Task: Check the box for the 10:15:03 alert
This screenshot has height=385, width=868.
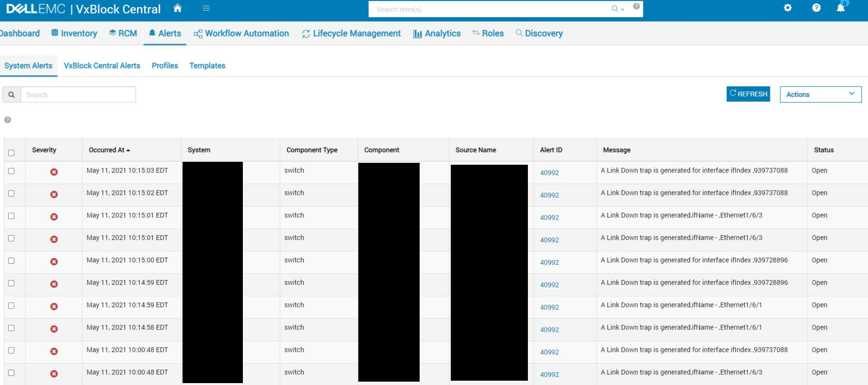Action: pos(11,171)
